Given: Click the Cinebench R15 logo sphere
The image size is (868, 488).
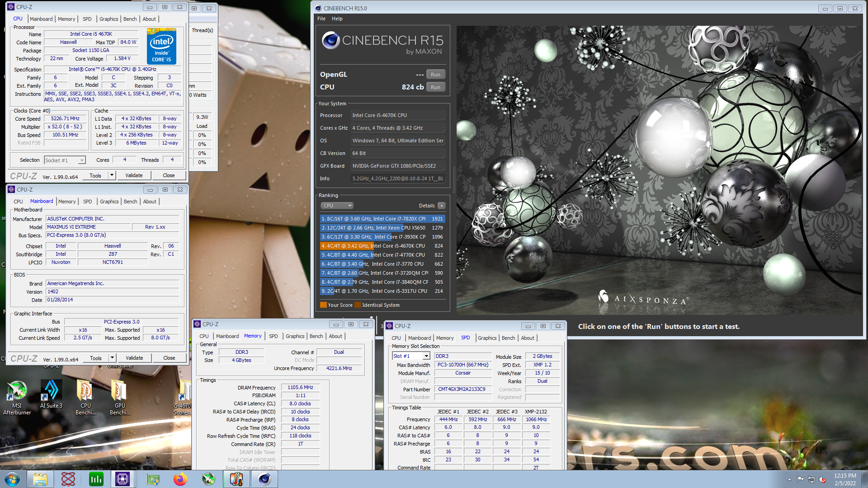Looking at the screenshot, I should [x=331, y=41].
